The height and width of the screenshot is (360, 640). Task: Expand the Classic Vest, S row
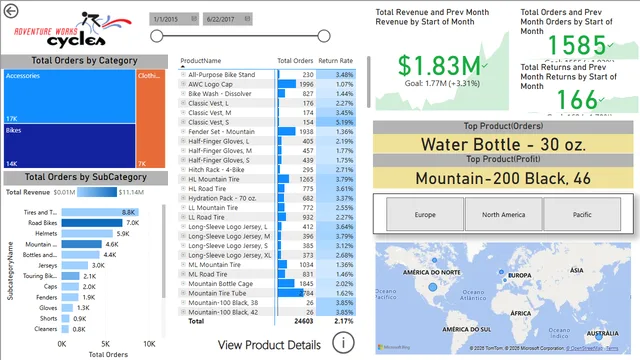click(183, 122)
